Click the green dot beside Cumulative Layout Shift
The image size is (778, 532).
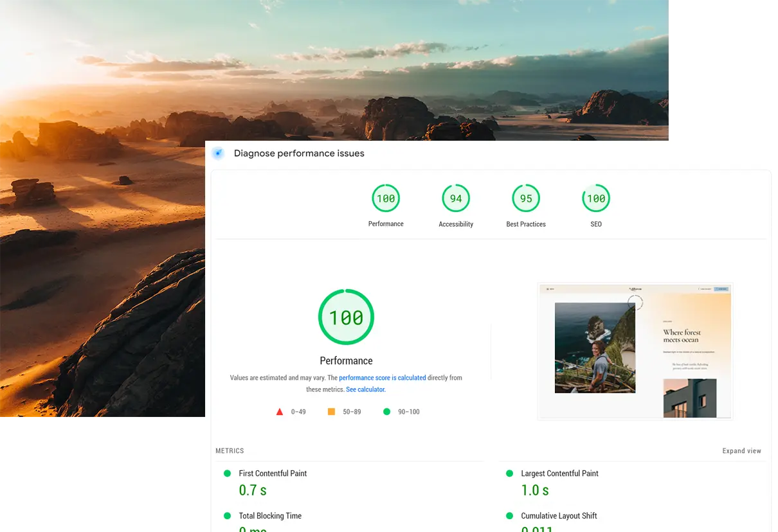509,516
